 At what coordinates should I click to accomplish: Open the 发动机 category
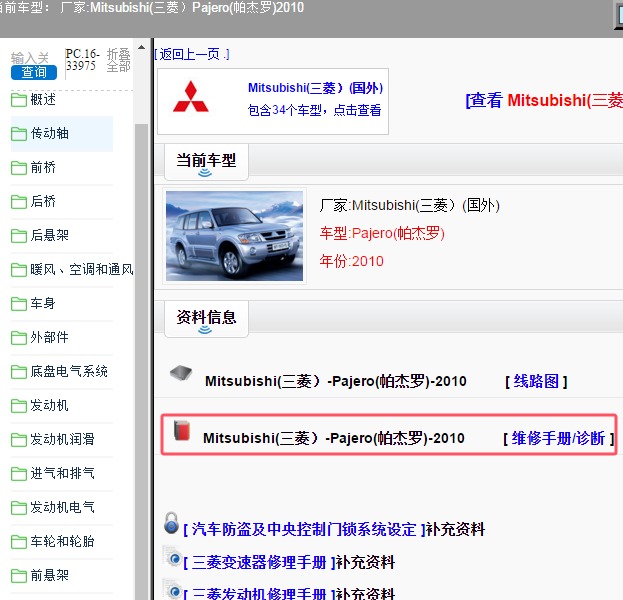[x=50, y=405]
